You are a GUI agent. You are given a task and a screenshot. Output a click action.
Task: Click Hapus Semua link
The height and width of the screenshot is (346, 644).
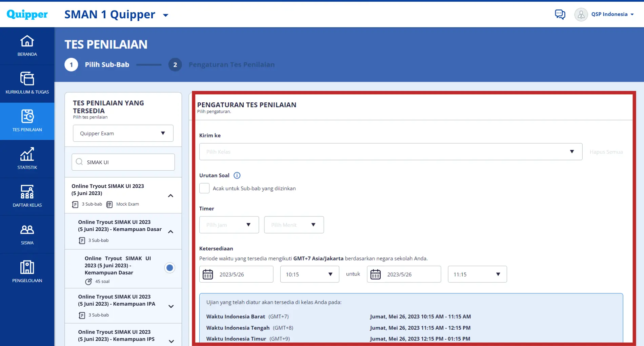coord(606,152)
